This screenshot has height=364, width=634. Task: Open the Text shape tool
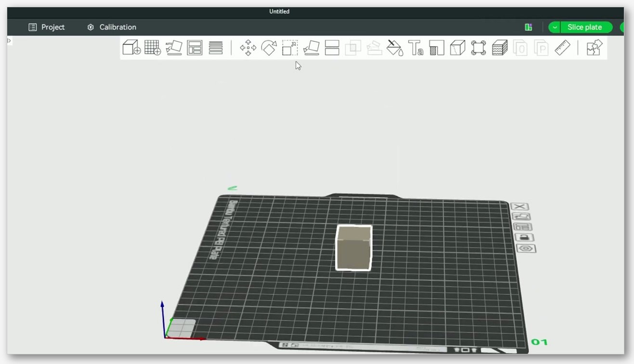416,48
